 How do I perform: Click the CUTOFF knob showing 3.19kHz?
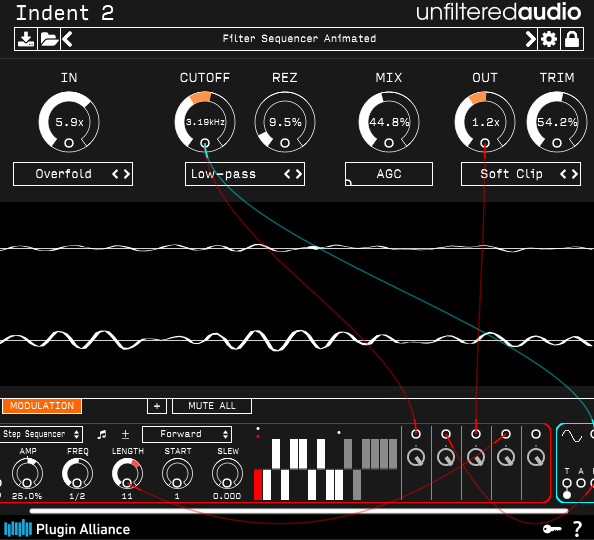point(205,122)
